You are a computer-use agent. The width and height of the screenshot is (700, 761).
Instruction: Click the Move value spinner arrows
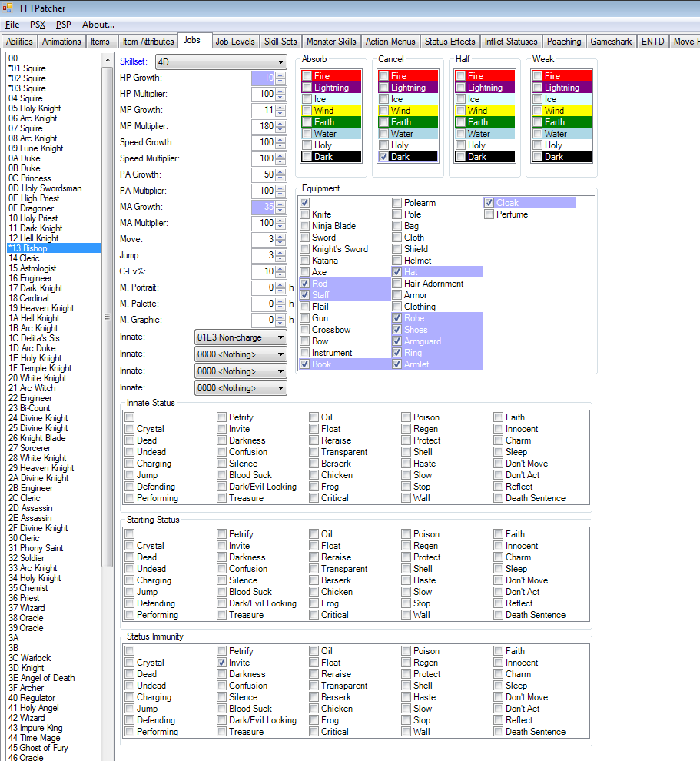280,239
